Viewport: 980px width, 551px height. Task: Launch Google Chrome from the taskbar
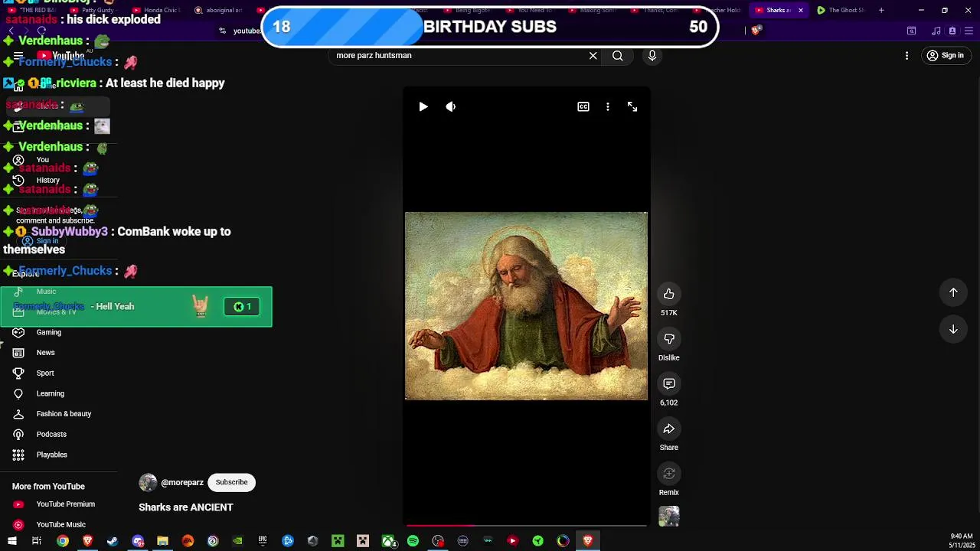(x=63, y=541)
